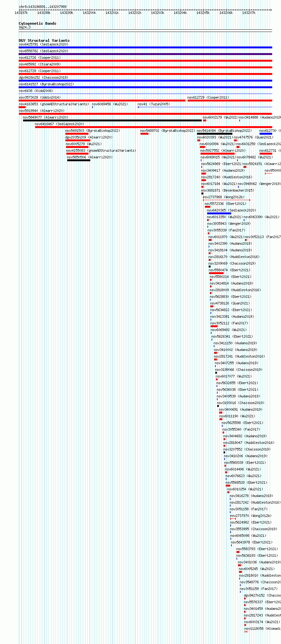
Task: Open dgv9426n152 (Chaisson2019) entry
Action: click(44, 77)
